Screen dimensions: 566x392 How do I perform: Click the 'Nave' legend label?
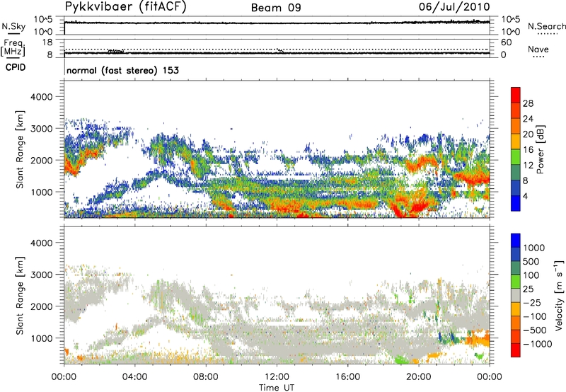pos(538,50)
